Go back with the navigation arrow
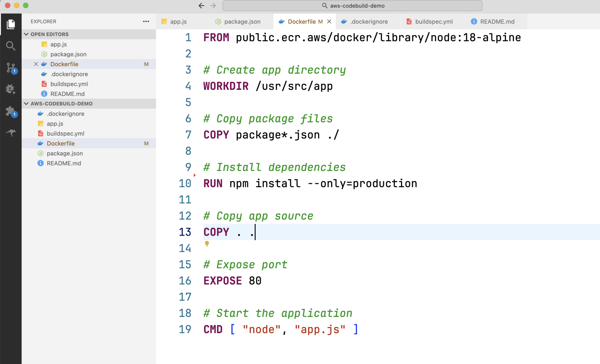The image size is (600, 364). pyautogui.click(x=201, y=6)
